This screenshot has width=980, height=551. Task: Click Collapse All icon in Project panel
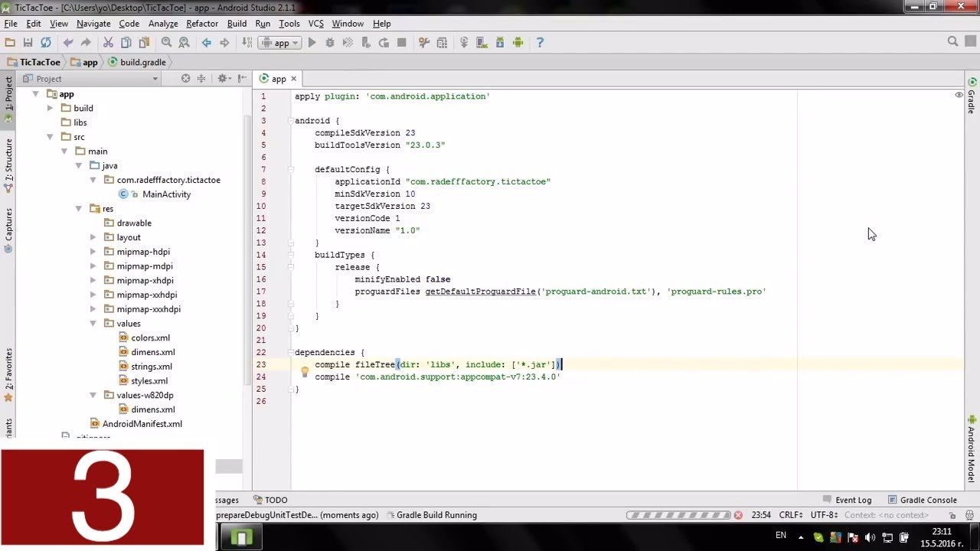pos(201,79)
